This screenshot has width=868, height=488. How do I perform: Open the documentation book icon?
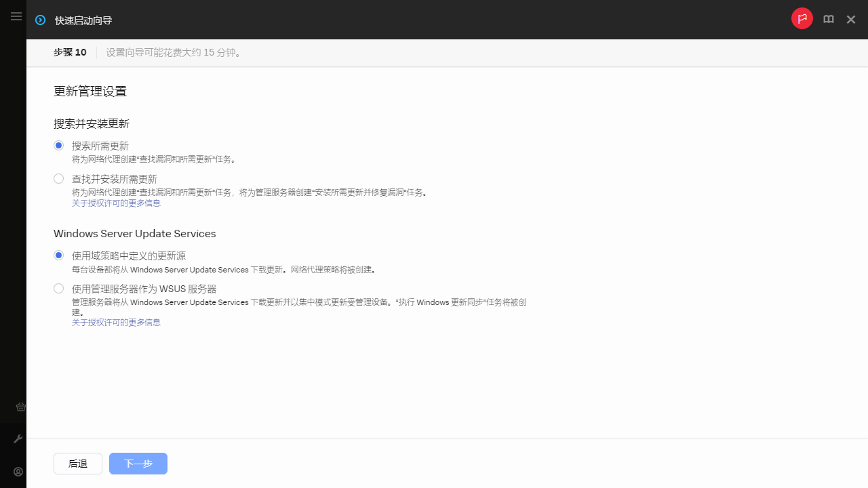point(828,19)
